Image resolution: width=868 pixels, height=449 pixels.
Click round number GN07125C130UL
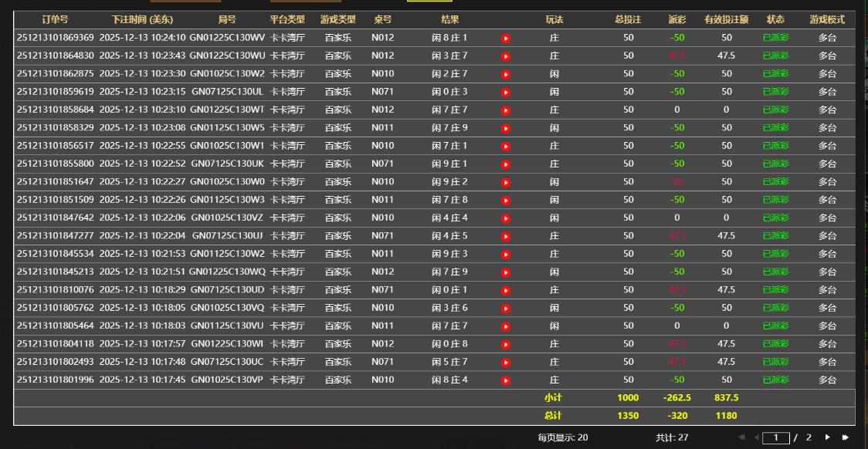227,92
